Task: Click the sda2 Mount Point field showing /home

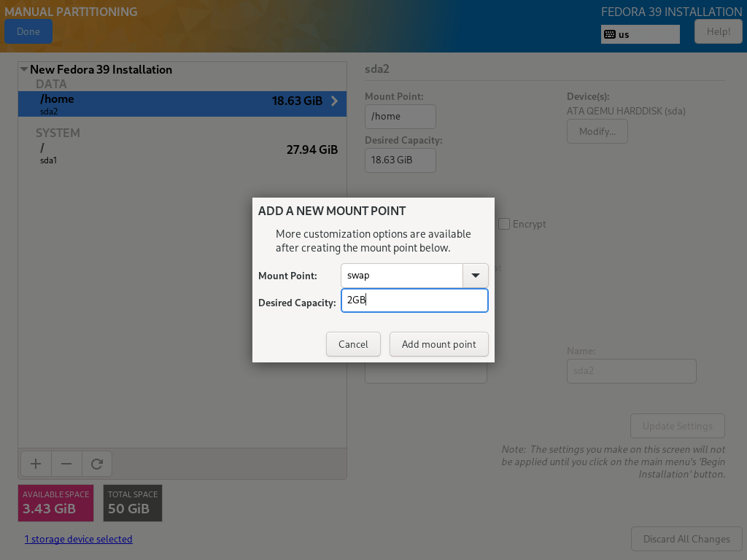Action: [400, 116]
